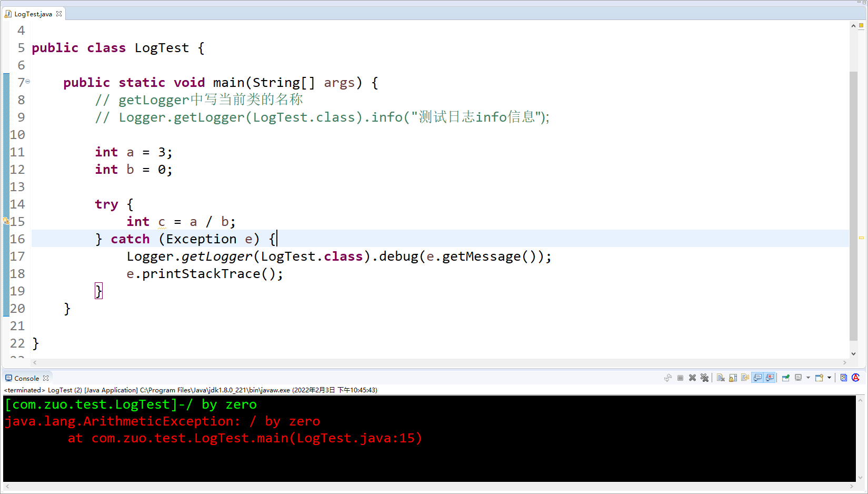Click the console horizontal scroll left arrow
868x494 pixels.
point(7,486)
